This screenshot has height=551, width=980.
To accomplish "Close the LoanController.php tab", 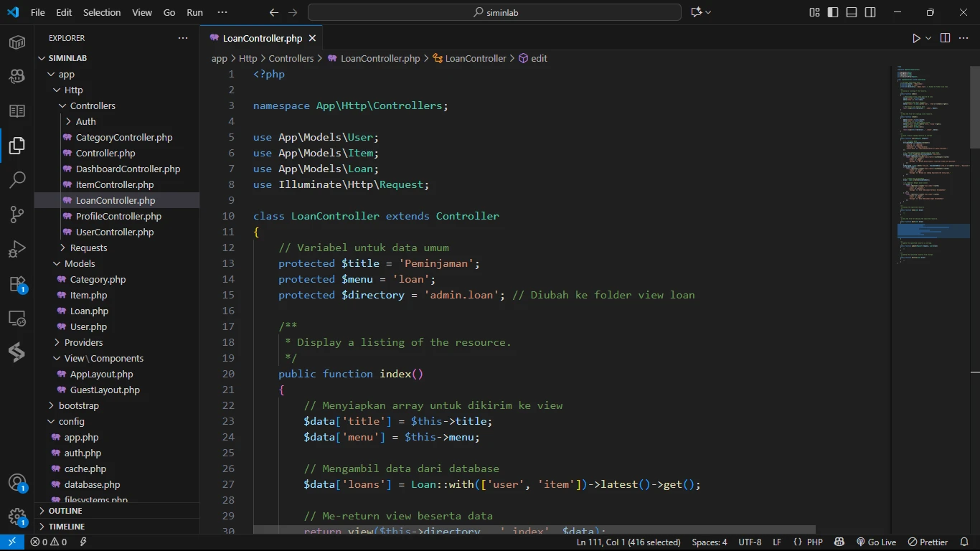I will (312, 38).
